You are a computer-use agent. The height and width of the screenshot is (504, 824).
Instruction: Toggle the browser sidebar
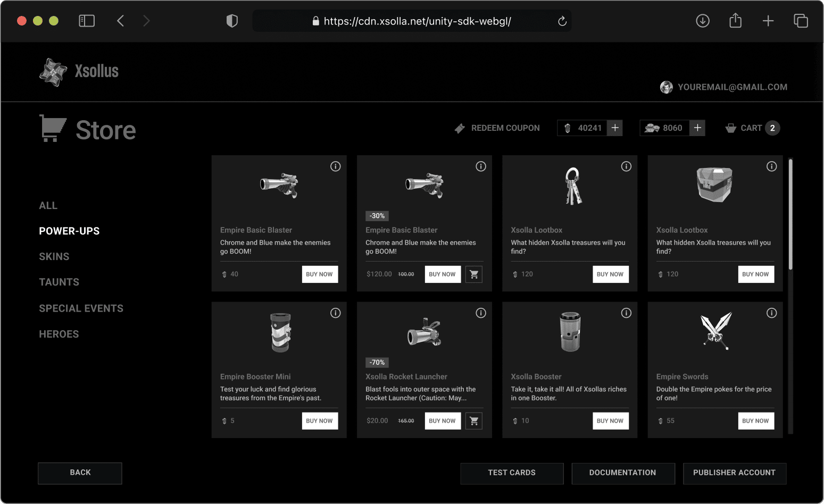[87, 21]
